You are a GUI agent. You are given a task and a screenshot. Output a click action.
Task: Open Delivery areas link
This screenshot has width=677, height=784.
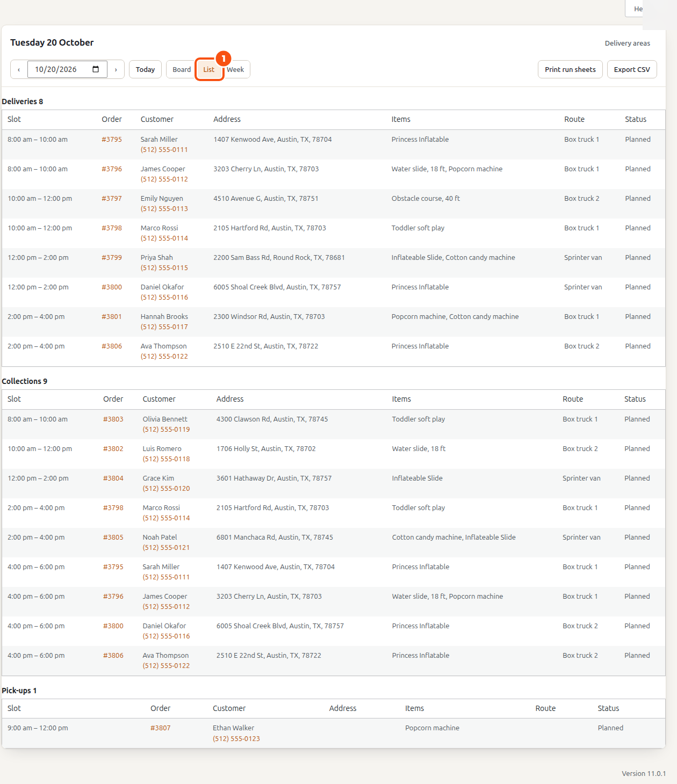pyautogui.click(x=627, y=43)
